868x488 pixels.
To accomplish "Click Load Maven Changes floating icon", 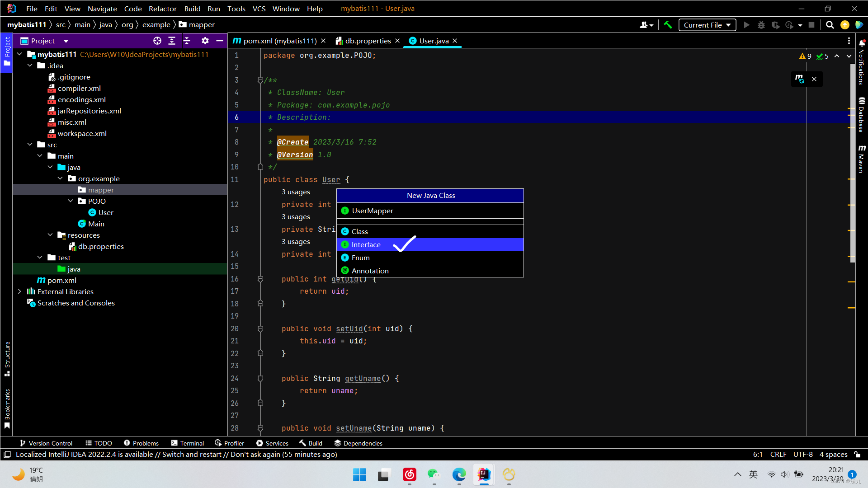I will [799, 79].
